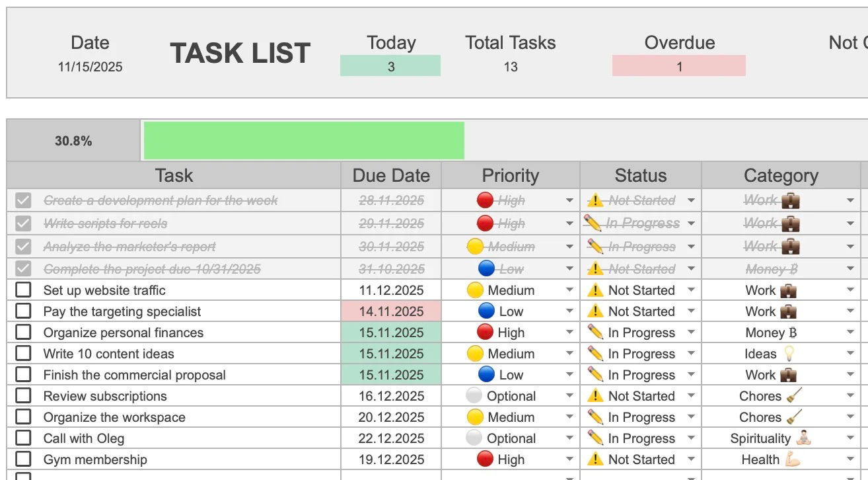
Task: Click the Today counter showing 3
Action: 390,65
